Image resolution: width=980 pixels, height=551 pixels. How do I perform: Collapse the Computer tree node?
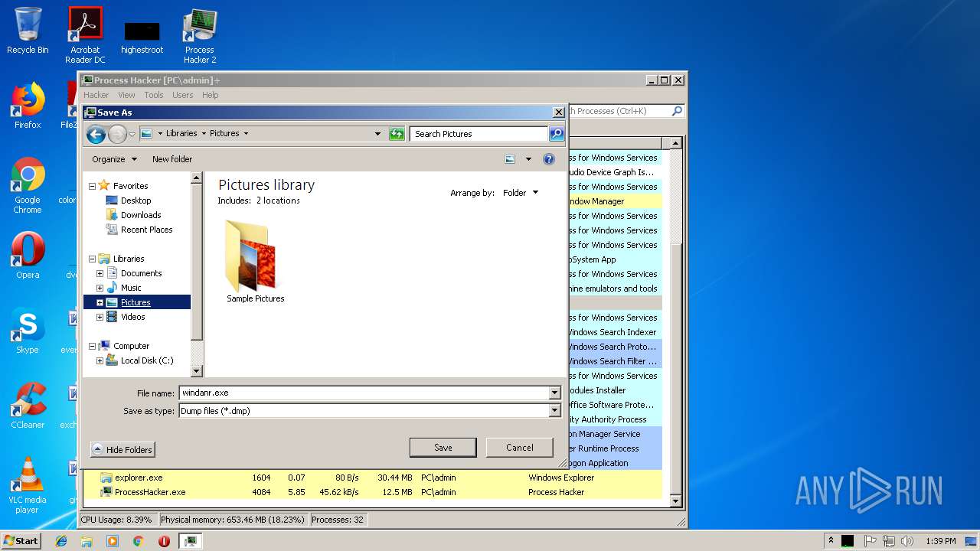93,346
